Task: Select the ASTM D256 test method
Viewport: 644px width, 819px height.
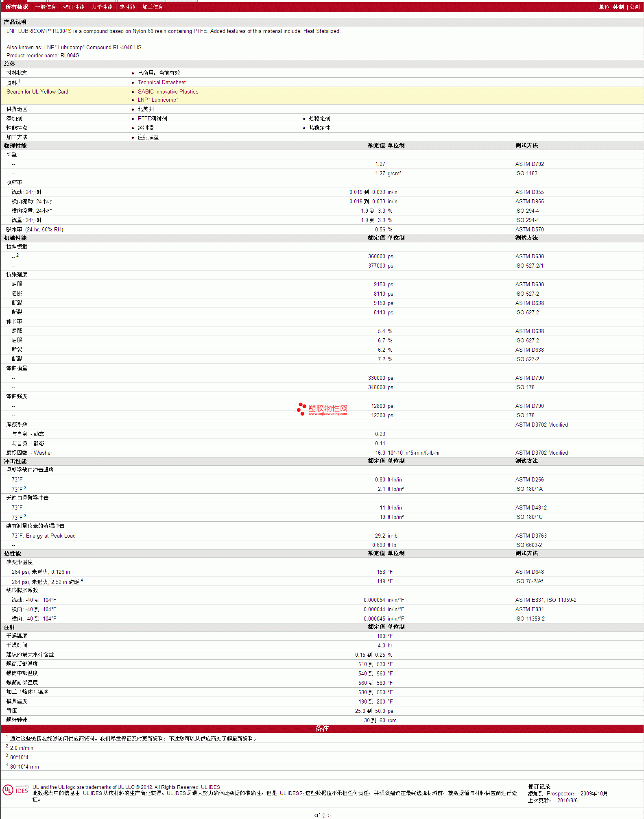Action: (x=529, y=479)
